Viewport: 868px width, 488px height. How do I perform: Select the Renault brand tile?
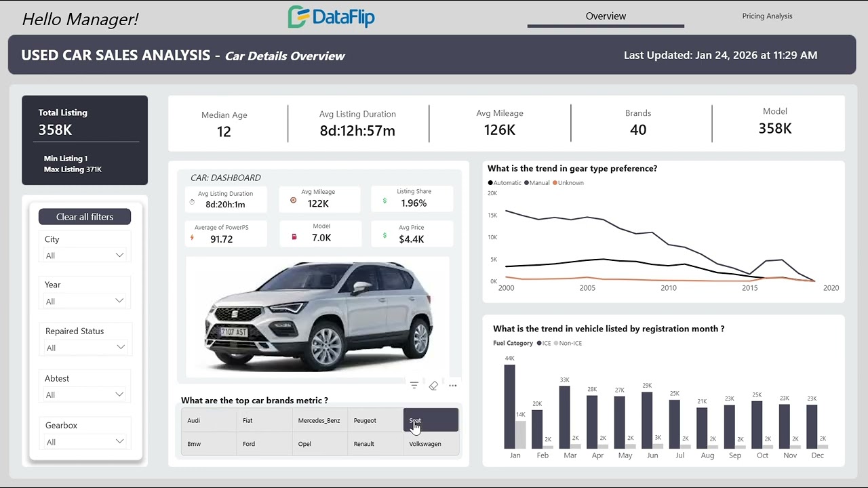coord(376,444)
